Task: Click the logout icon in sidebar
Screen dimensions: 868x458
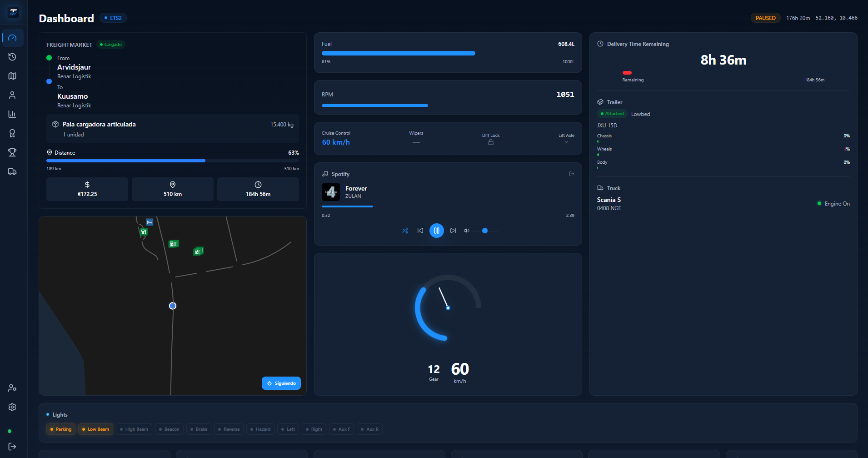Action: pyautogui.click(x=12, y=447)
